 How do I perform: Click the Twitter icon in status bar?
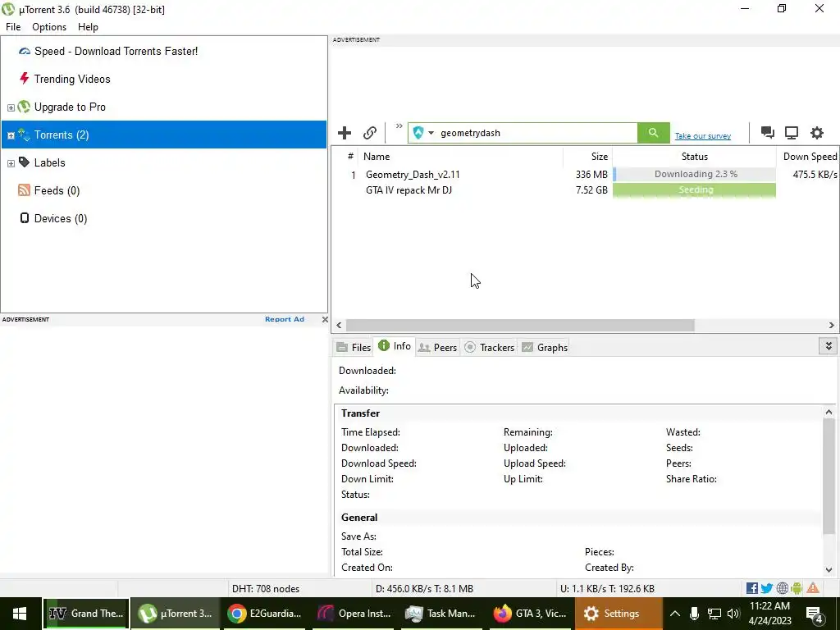(767, 588)
